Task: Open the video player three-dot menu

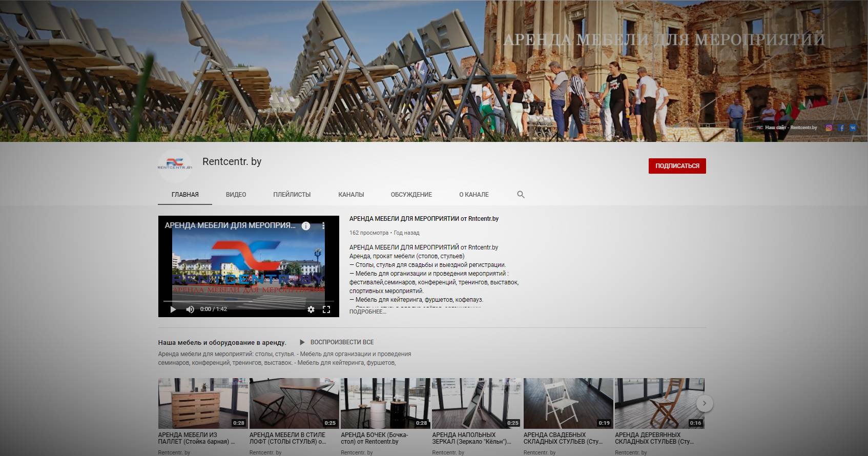Action: (323, 226)
